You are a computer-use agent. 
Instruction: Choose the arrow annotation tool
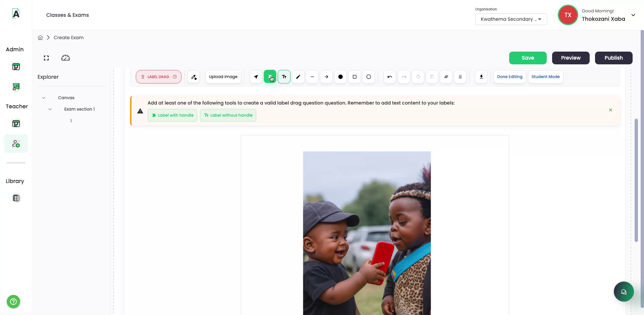tap(326, 77)
